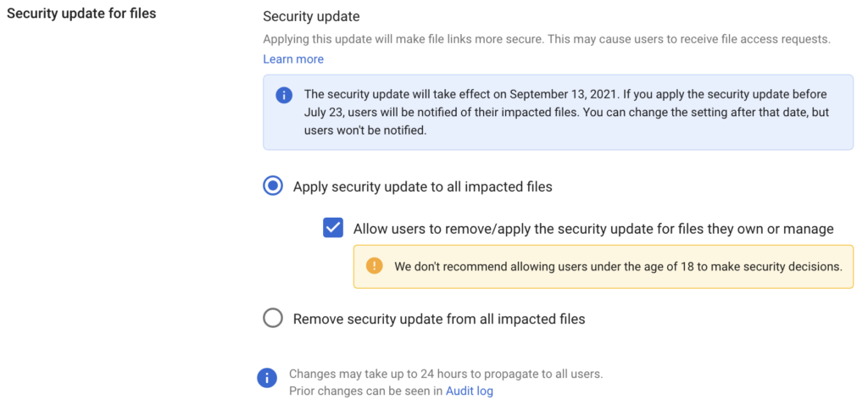
Task: Open the Audit log link
Action: pyautogui.click(x=470, y=391)
